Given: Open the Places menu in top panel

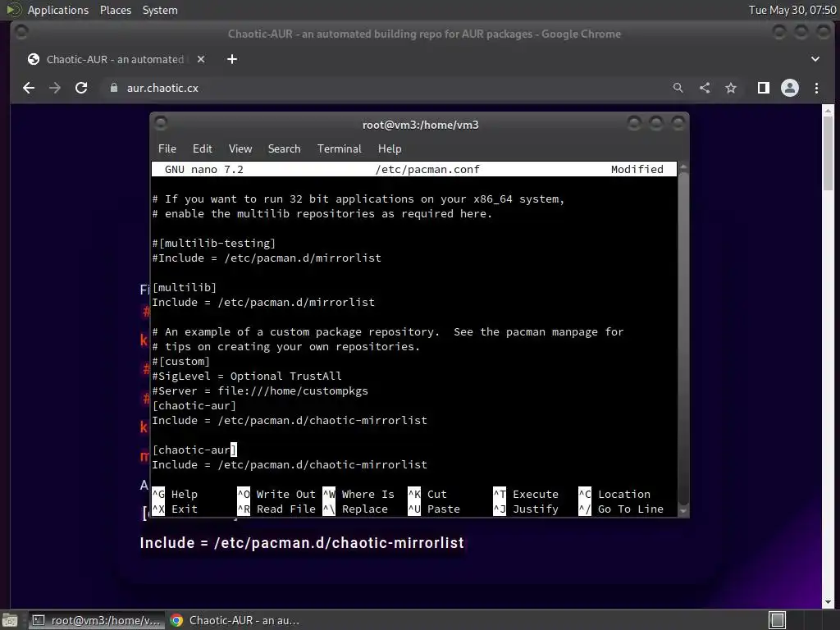Looking at the screenshot, I should (115, 10).
